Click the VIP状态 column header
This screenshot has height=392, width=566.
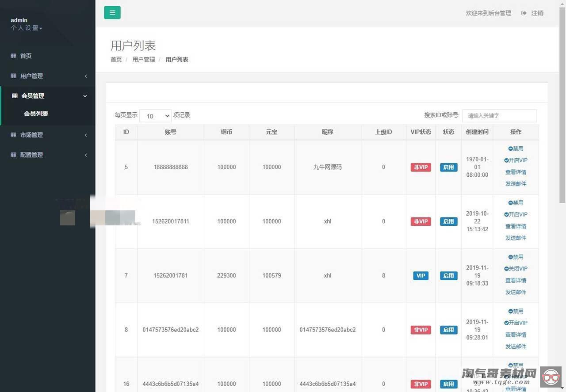click(421, 132)
